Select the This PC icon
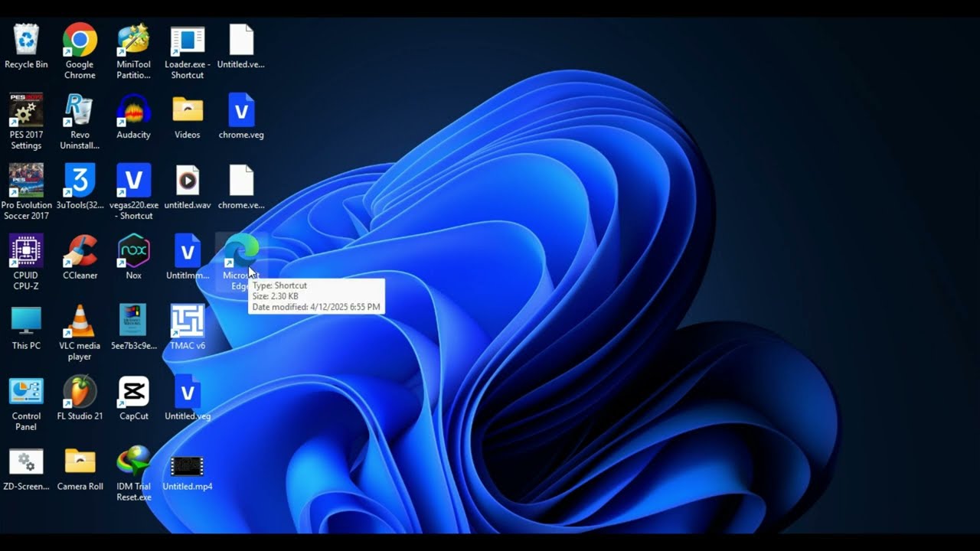 click(x=26, y=321)
